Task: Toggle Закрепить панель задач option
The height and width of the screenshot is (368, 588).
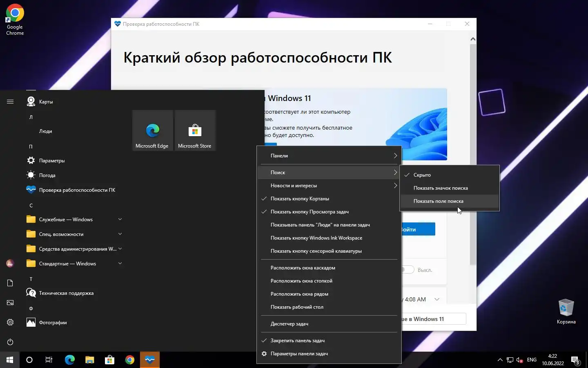Action: (x=329, y=341)
